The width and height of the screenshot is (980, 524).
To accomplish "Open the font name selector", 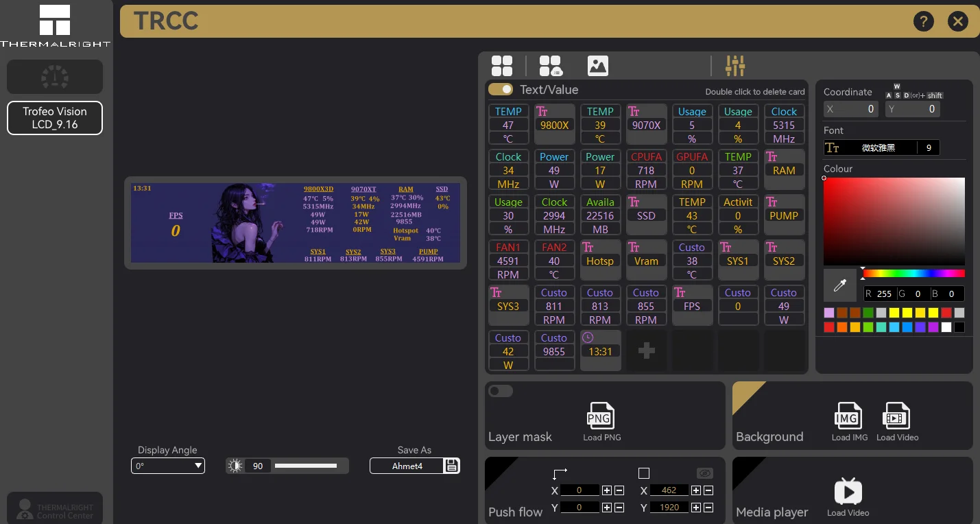I will click(870, 147).
